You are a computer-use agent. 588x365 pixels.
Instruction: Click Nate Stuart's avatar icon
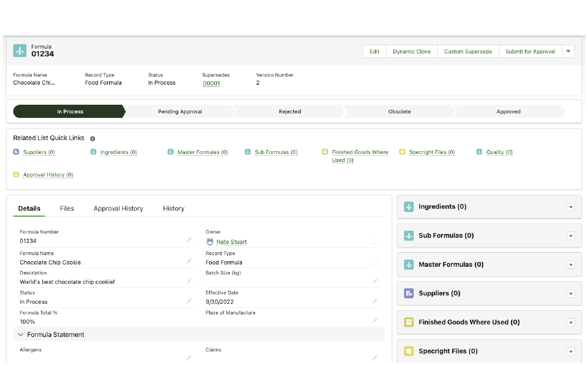click(x=210, y=242)
